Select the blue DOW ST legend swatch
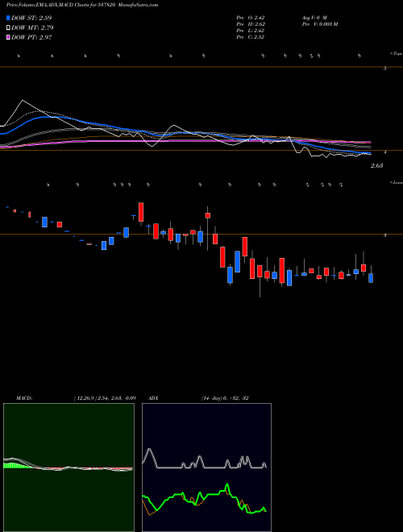Image resolution: width=403 pixels, height=532 pixels. pos(8,18)
